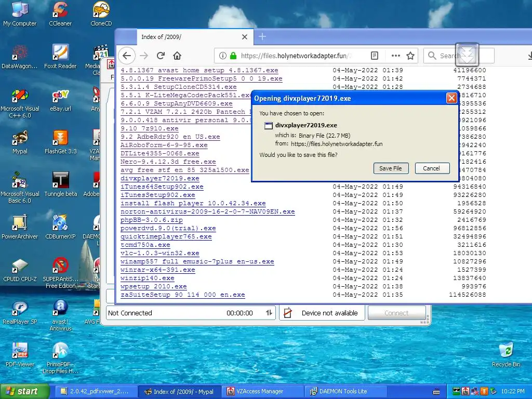
Task: Click the Connect button in VZAccess Manager
Action: tap(396, 313)
